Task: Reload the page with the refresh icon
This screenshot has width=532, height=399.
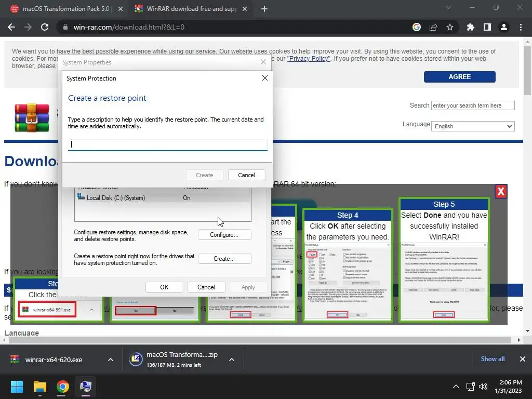Action: pyautogui.click(x=45, y=27)
